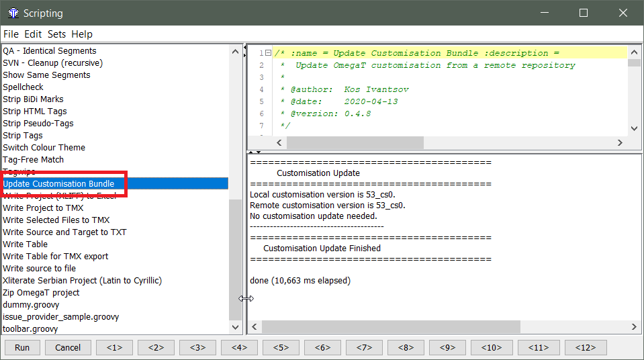The width and height of the screenshot is (644, 360).
Task: Run script slot <3>
Action: coord(197,348)
